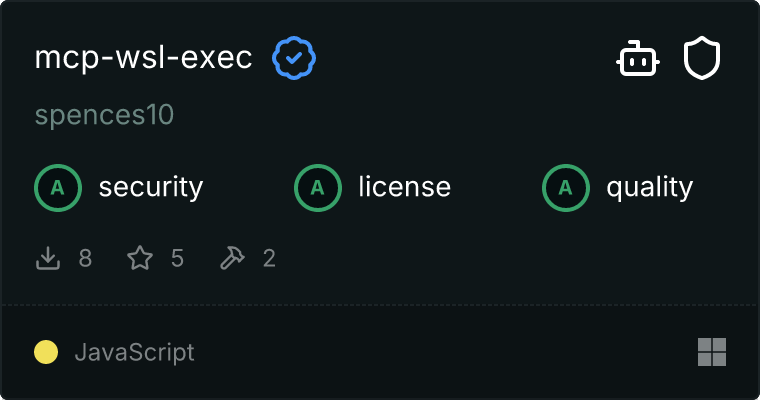
Task: Click the yellow JavaScript language dot
Action: point(46,352)
